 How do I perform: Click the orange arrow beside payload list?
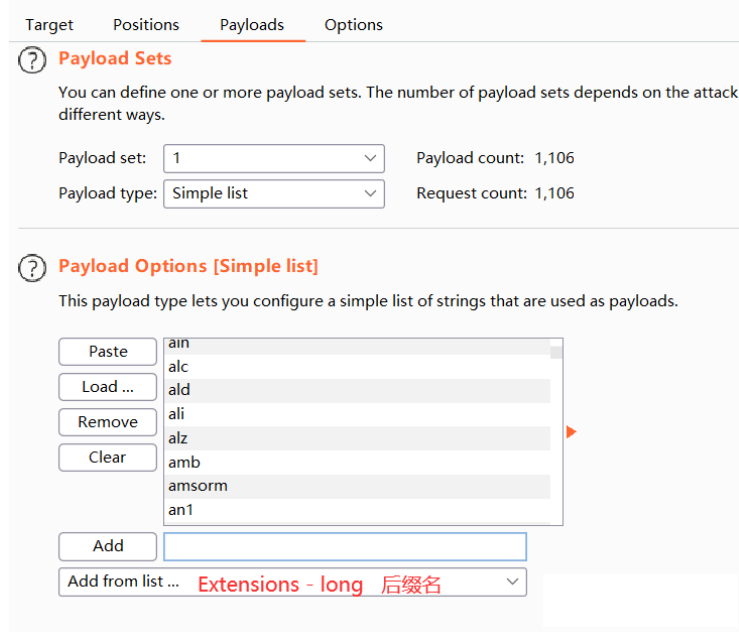click(x=571, y=432)
